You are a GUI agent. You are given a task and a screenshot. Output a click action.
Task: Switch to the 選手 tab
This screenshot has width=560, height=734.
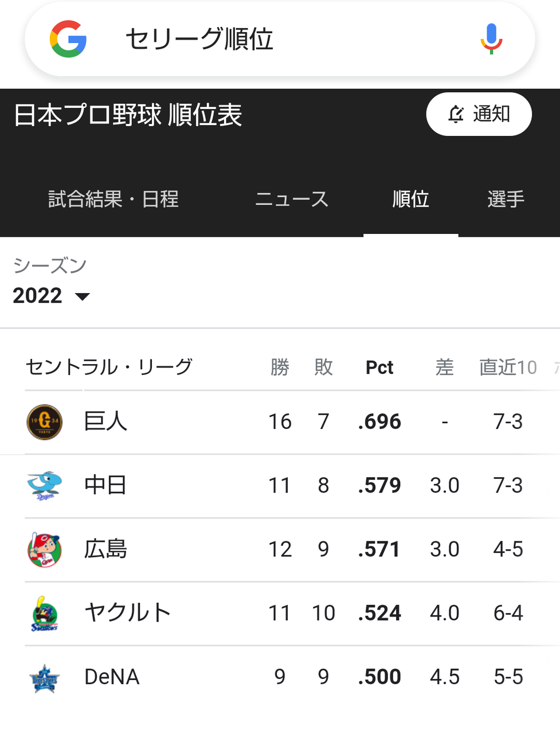[x=506, y=200]
